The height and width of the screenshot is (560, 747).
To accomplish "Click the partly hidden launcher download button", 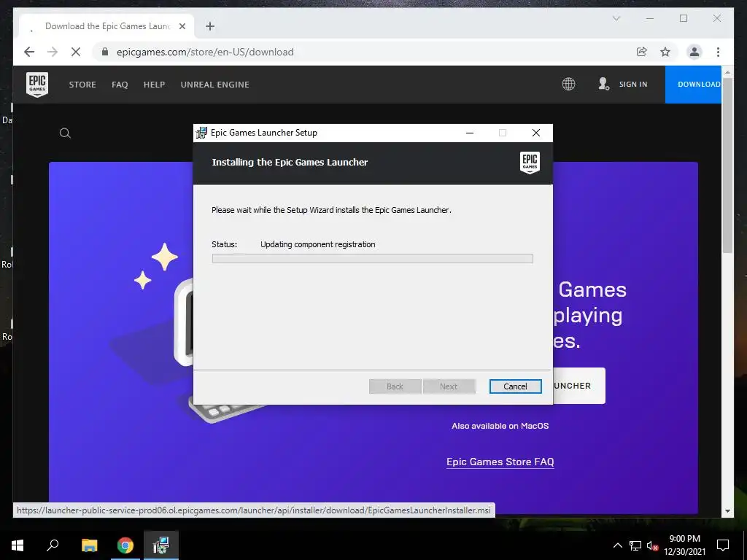I will point(578,386).
